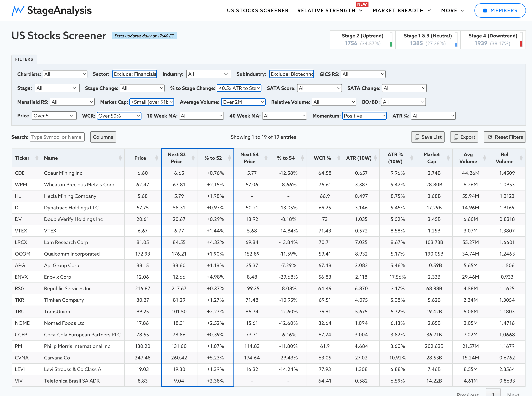Open the GICS RS dropdown
The image size is (532, 396).
point(363,74)
